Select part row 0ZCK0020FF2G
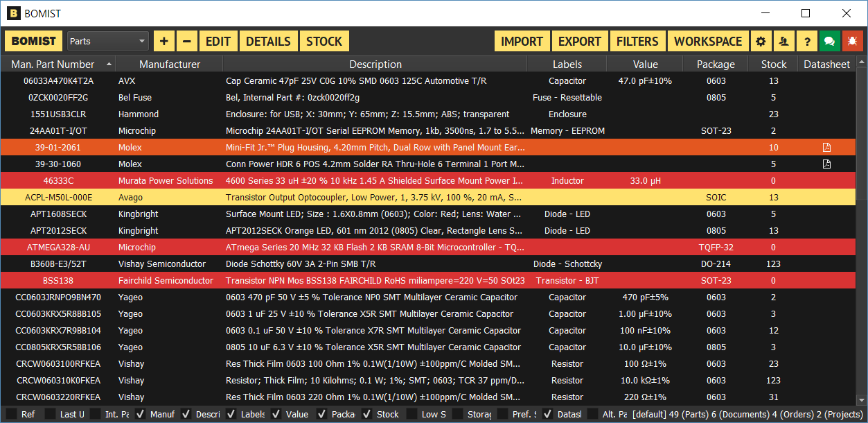This screenshot has height=423, width=868. tap(427, 98)
